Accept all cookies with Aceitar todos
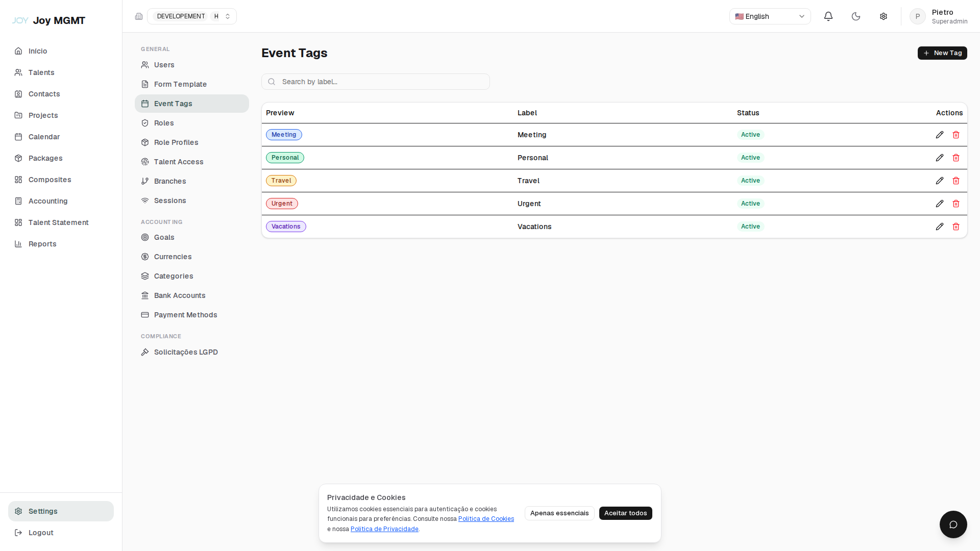 tap(626, 513)
